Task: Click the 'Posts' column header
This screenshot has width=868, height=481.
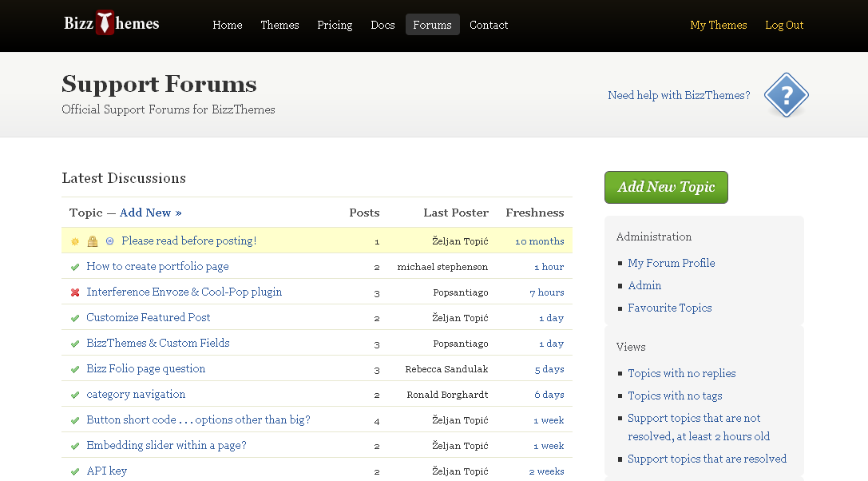Action: tap(364, 213)
